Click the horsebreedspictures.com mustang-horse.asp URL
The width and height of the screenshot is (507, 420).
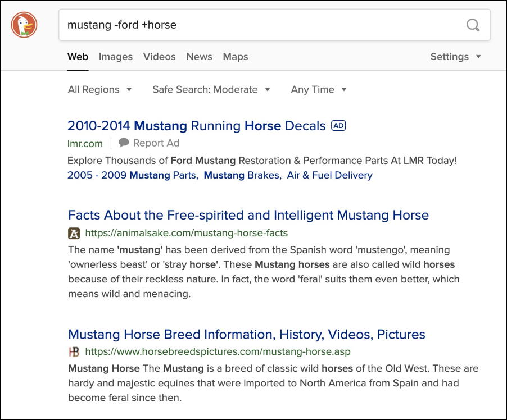click(218, 351)
